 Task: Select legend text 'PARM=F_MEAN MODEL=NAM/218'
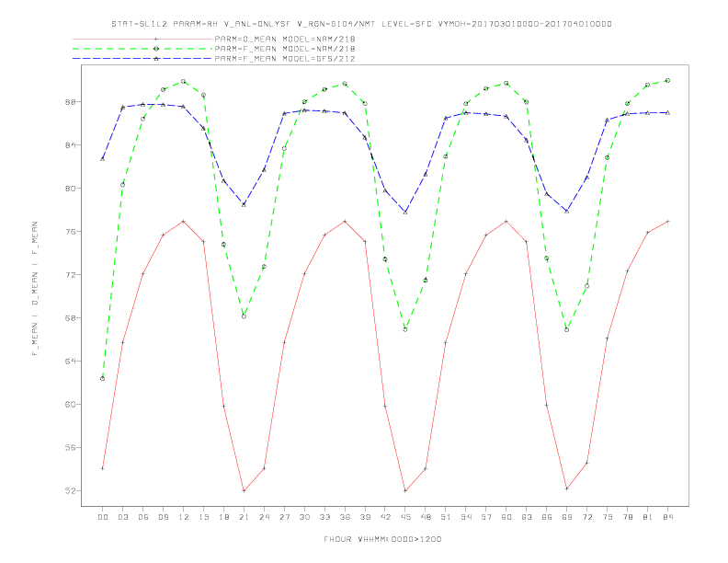[285, 49]
